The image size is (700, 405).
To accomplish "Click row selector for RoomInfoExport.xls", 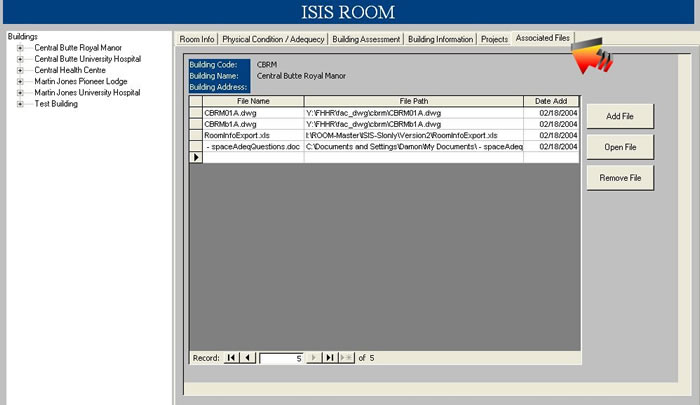I will 196,135.
